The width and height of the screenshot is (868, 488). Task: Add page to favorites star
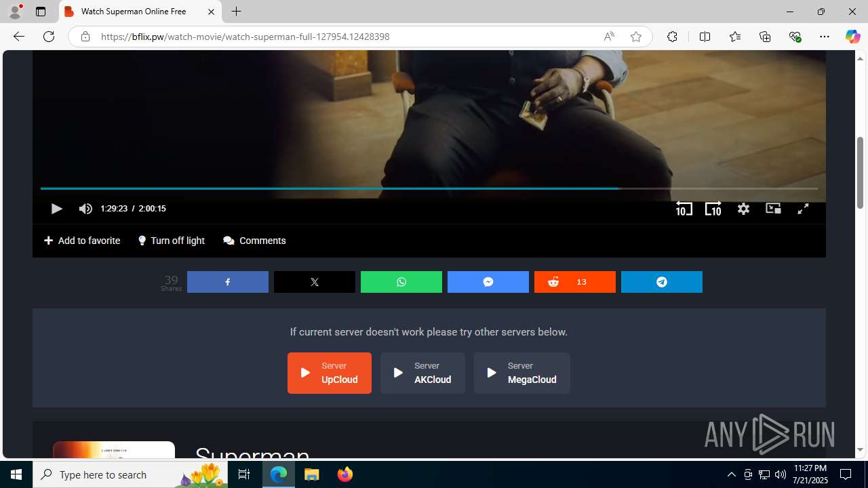pos(635,37)
